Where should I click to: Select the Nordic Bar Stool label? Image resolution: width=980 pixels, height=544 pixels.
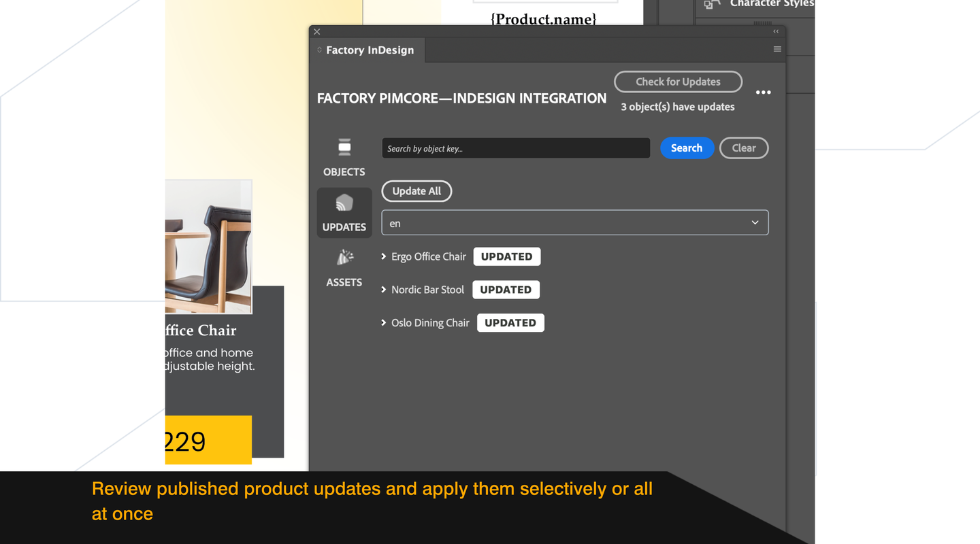[427, 290]
